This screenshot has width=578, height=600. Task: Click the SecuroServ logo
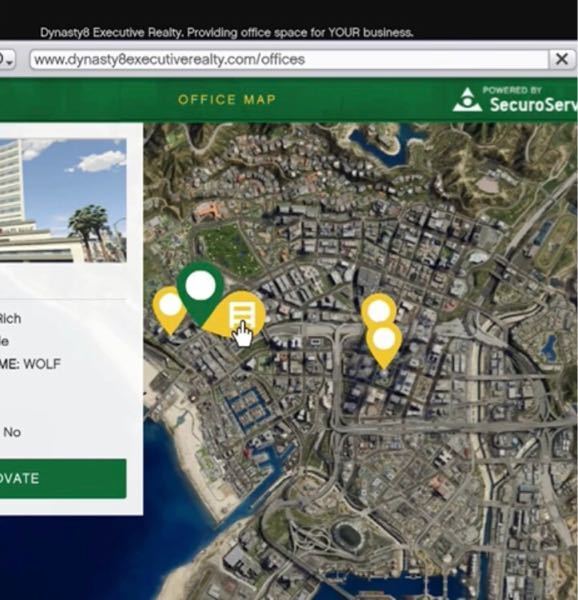tap(515, 100)
